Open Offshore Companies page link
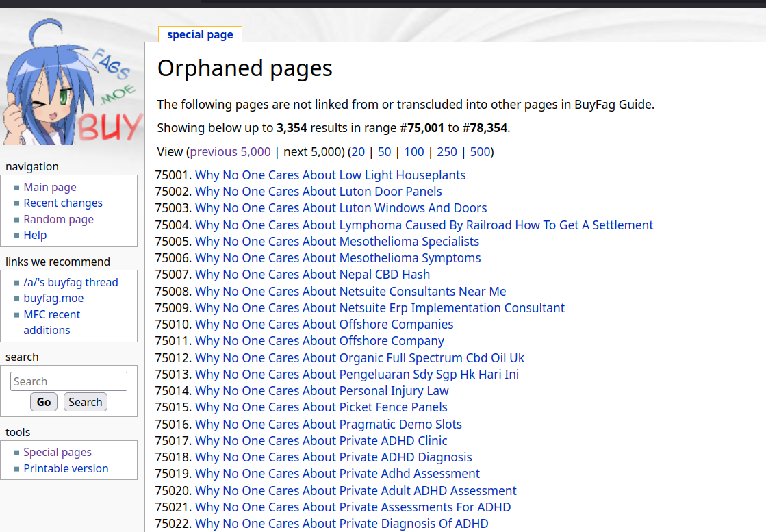The width and height of the screenshot is (766, 532). [324, 325]
